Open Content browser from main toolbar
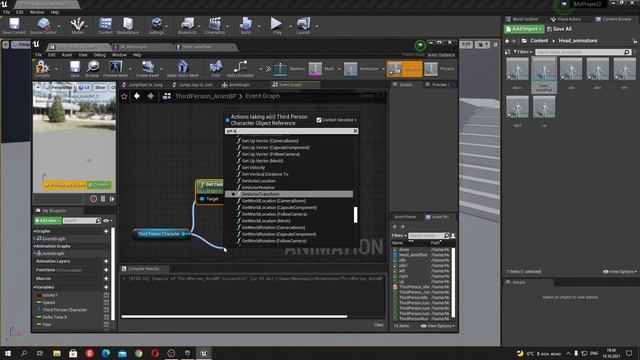Screen dimensions: 640x360 pos(105,26)
